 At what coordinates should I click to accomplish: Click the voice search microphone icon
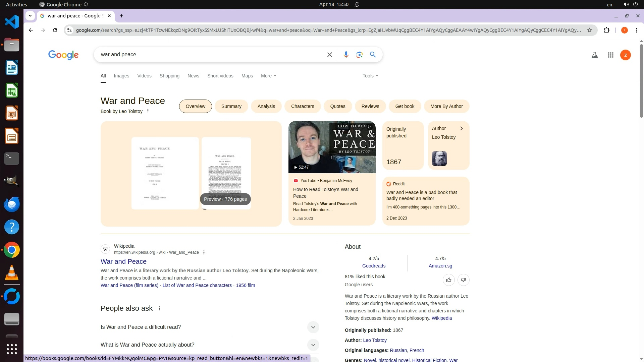pyautogui.click(x=346, y=55)
